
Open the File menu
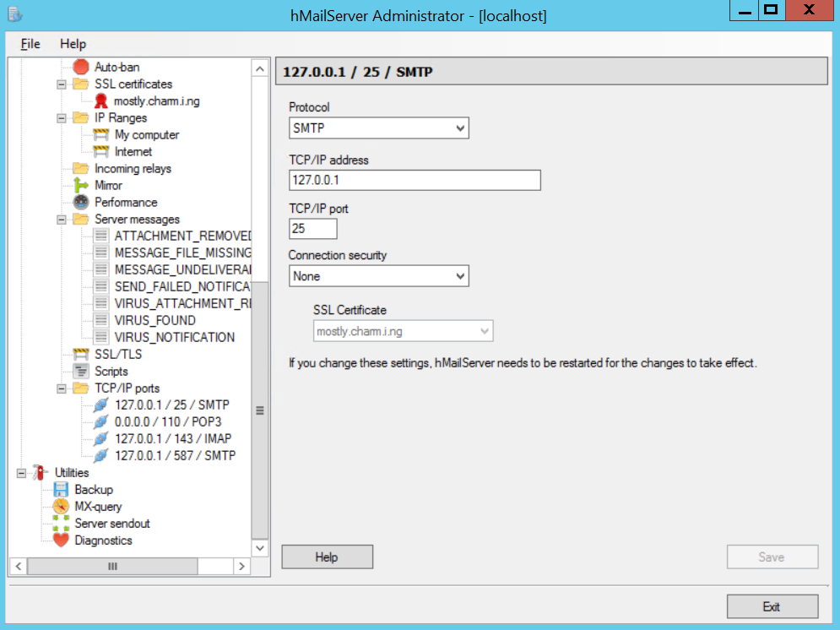(x=30, y=44)
